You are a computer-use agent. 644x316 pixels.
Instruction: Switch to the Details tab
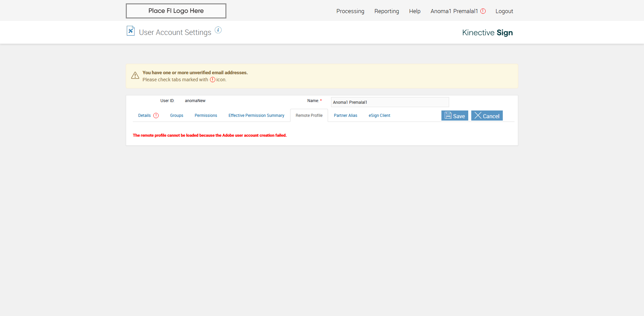(x=144, y=116)
